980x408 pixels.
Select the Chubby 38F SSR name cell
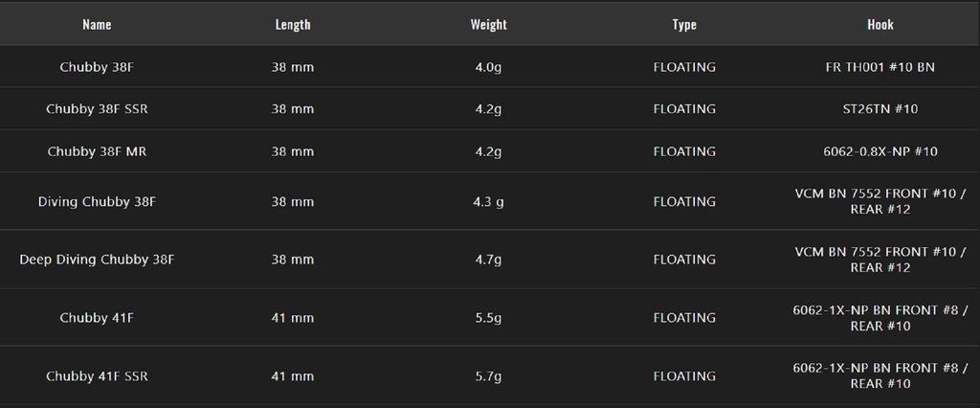[x=97, y=109]
